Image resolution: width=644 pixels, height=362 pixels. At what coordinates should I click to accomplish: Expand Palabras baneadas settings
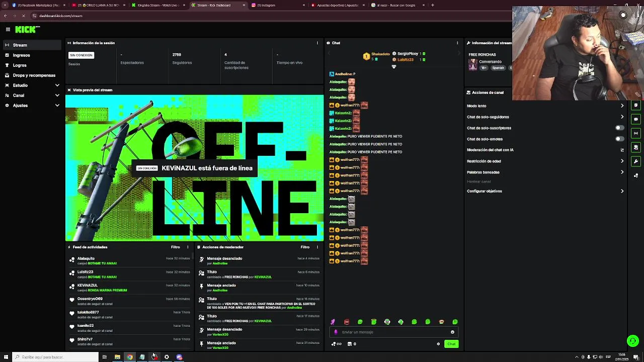pyautogui.click(x=545, y=172)
